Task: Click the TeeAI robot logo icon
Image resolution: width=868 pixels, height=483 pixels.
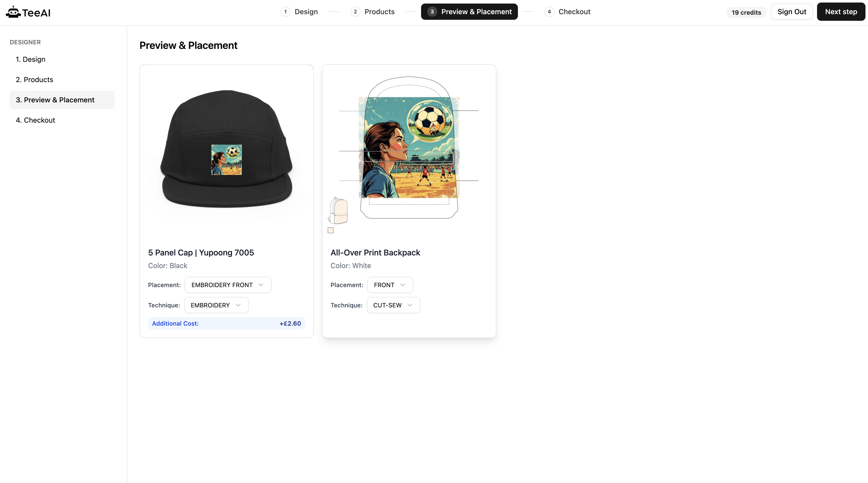Action: 13,12
